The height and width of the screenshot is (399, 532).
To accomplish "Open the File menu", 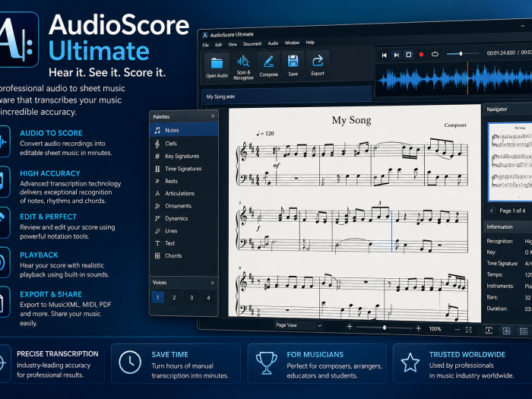I will coord(206,45).
